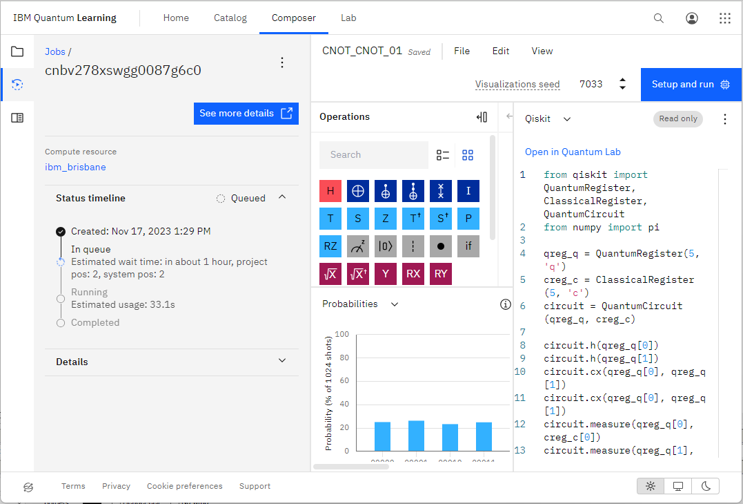This screenshot has height=504, width=743.
Task: Pick the measurement operation icon
Action: 358,246
